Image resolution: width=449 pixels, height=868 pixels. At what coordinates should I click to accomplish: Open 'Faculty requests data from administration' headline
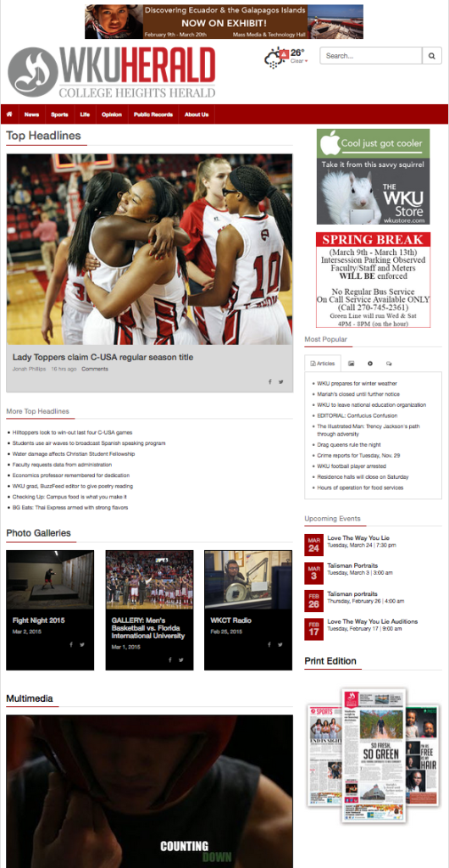[59, 465]
